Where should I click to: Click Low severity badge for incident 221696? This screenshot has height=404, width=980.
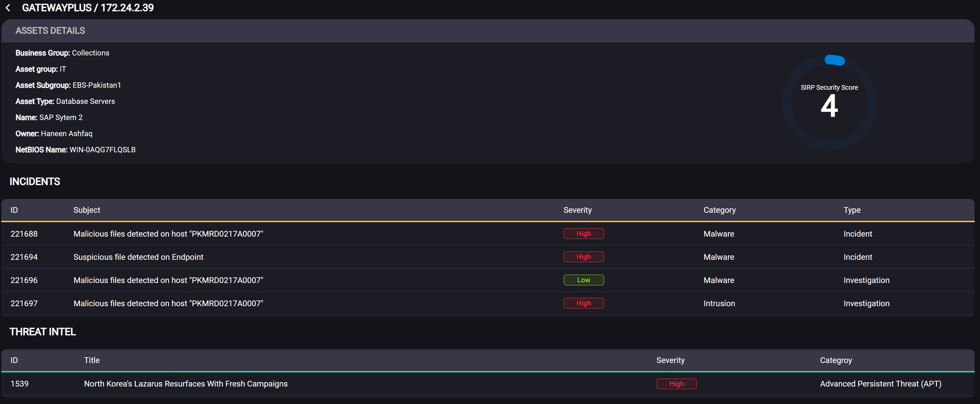click(584, 280)
